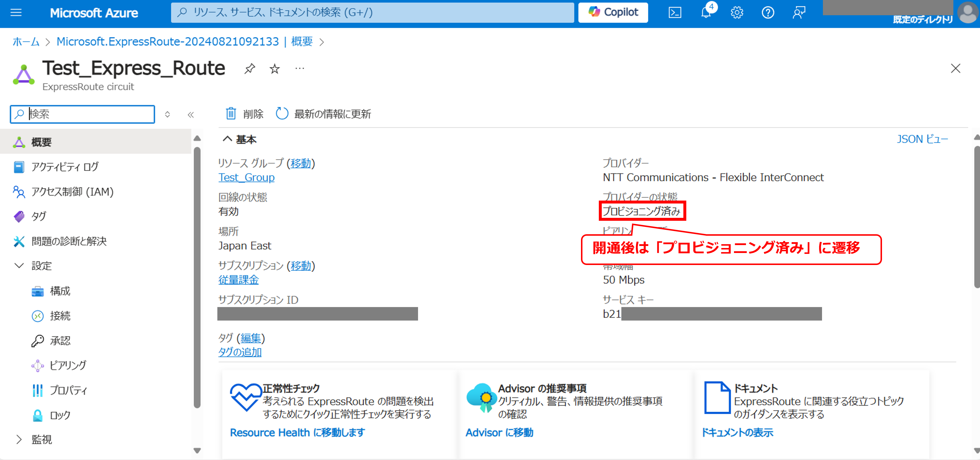Select アクティビティ ログ menu item
Viewport: 980px width, 460px height.
[65, 167]
